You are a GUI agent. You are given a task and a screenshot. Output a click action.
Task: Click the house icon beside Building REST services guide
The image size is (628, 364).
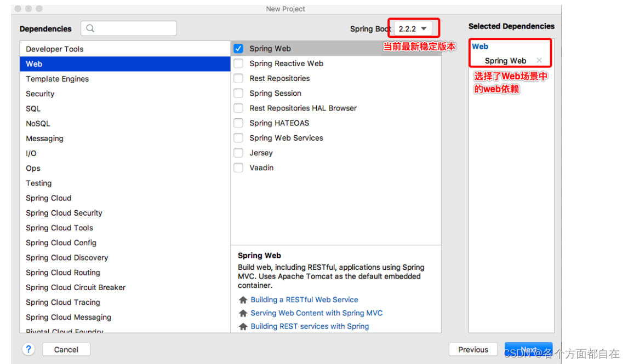pyautogui.click(x=243, y=326)
